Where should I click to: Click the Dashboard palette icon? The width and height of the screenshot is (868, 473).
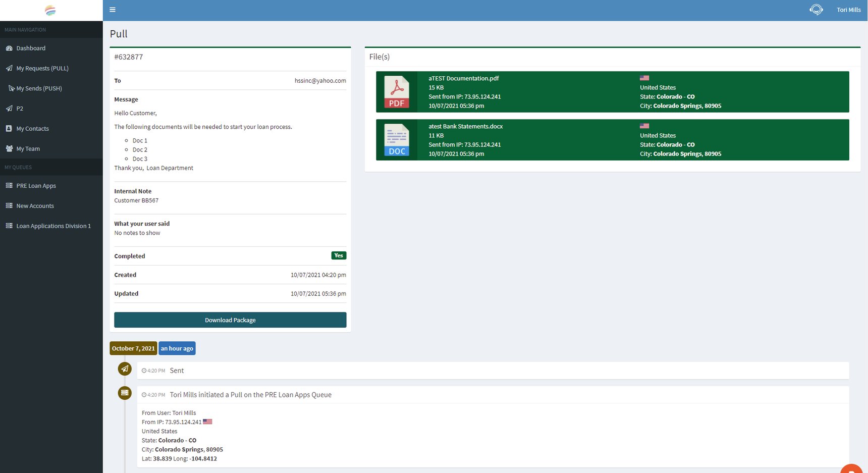(x=9, y=48)
